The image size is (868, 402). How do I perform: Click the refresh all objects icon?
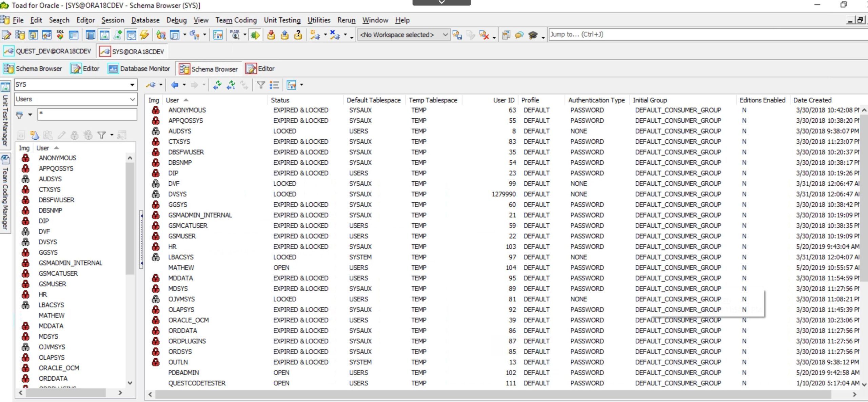[x=217, y=85]
